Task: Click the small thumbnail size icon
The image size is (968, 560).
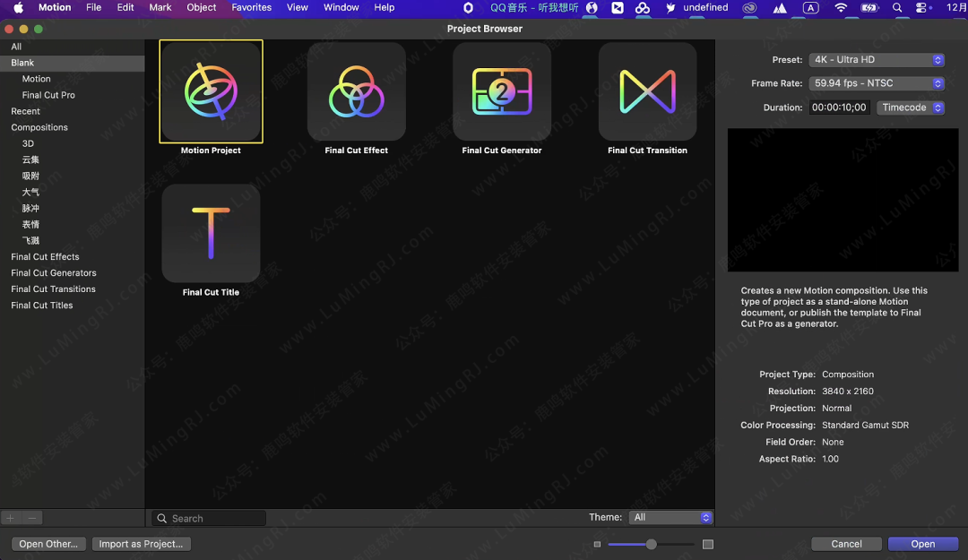Action: pos(598,544)
